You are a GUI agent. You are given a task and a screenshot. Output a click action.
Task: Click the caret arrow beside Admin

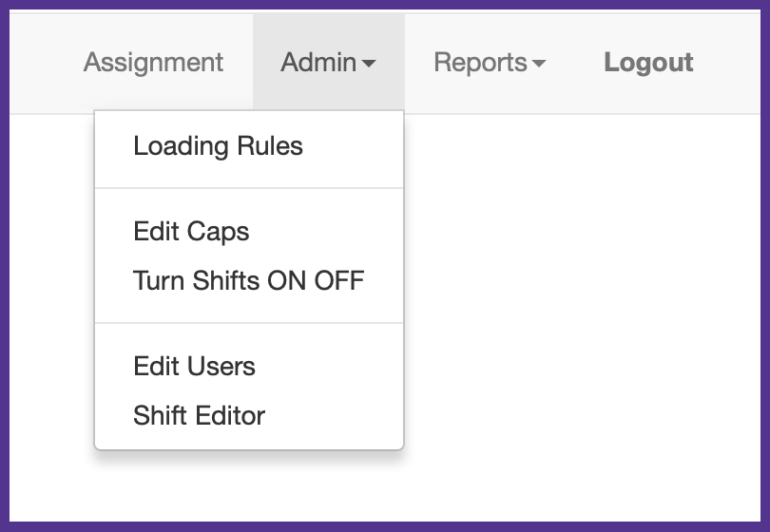(369, 64)
